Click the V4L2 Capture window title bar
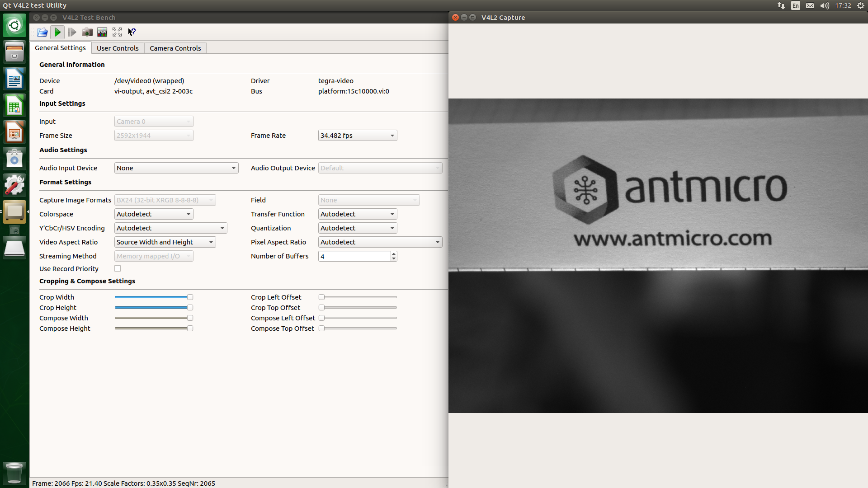 [658, 17]
